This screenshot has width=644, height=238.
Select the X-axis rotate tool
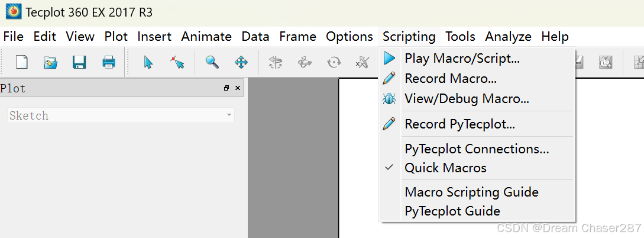[x=362, y=63]
